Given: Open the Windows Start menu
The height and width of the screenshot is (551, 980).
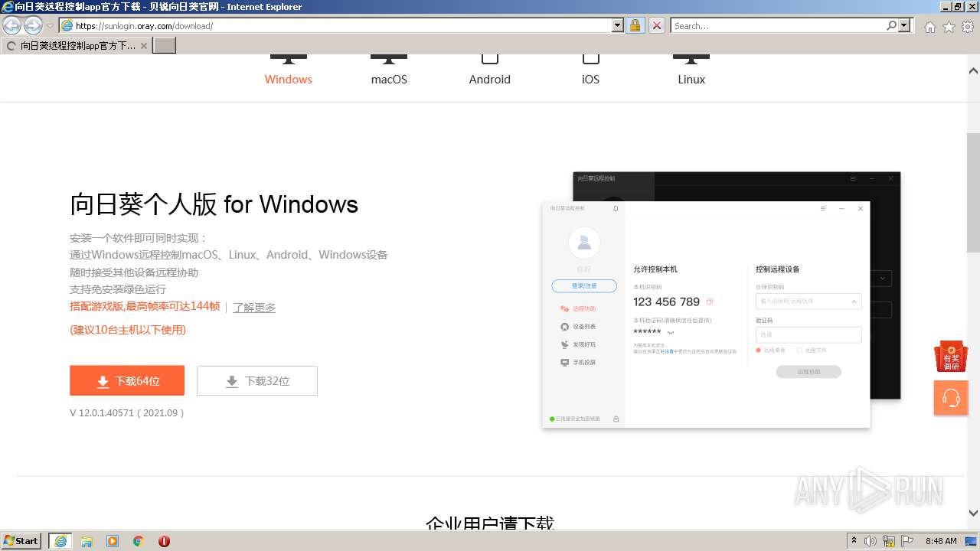Looking at the screenshot, I should coord(21,541).
